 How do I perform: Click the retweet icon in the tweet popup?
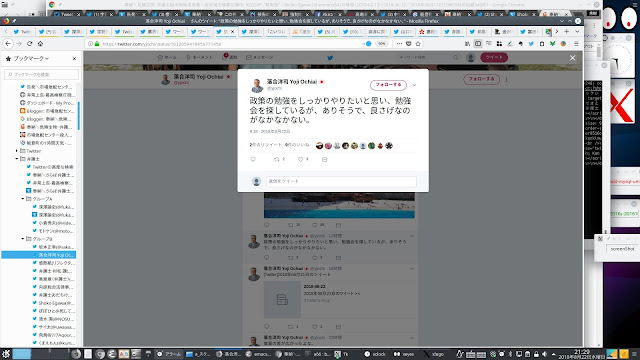277,160
